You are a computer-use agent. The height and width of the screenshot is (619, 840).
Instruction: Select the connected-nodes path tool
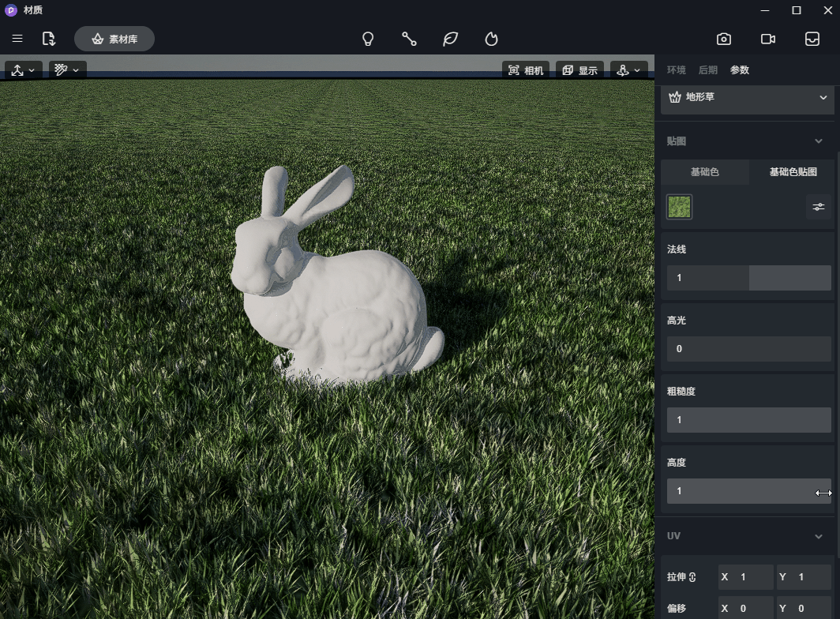pyautogui.click(x=409, y=39)
